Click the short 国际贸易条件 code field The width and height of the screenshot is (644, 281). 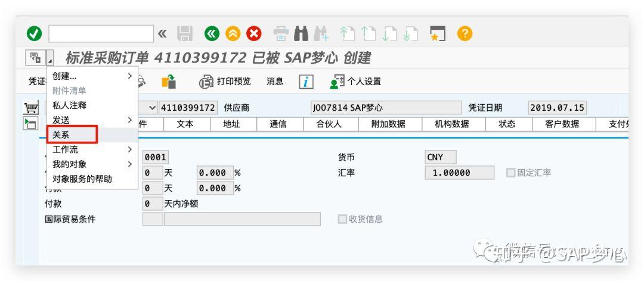(x=153, y=219)
